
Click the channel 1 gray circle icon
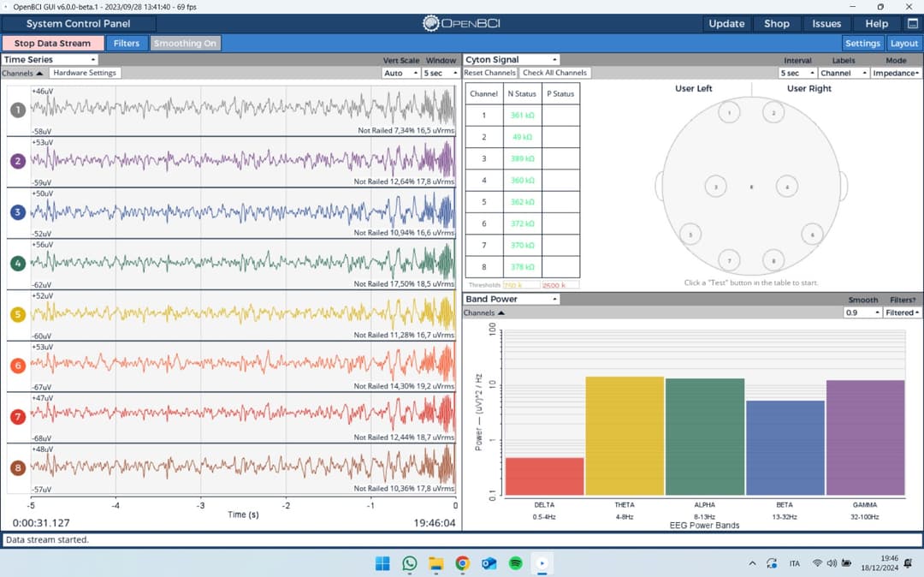point(18,110)
